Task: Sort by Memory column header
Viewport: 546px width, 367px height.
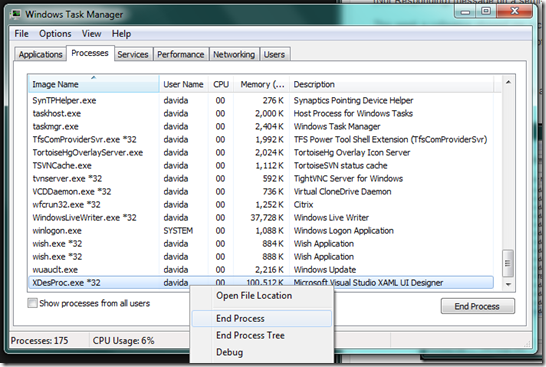Action: point(262,84)
